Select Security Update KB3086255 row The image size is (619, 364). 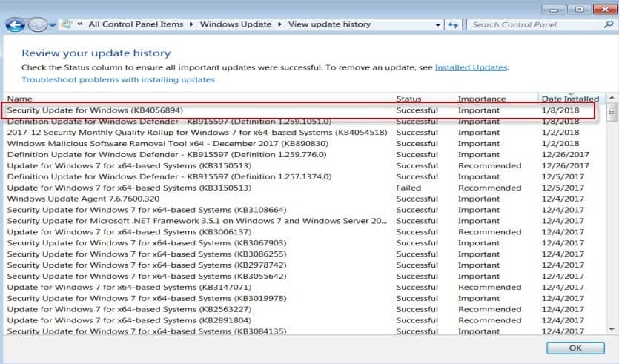pyautogui.click(x=300, y=254)
